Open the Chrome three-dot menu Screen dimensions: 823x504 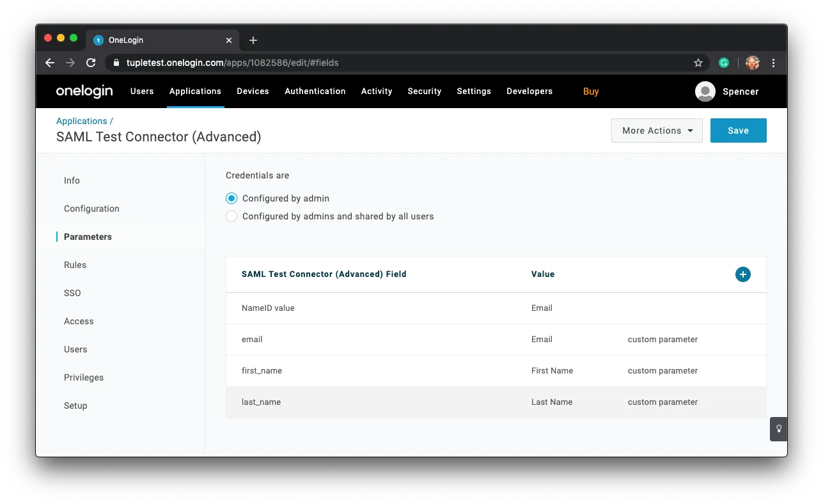[774, 63]
